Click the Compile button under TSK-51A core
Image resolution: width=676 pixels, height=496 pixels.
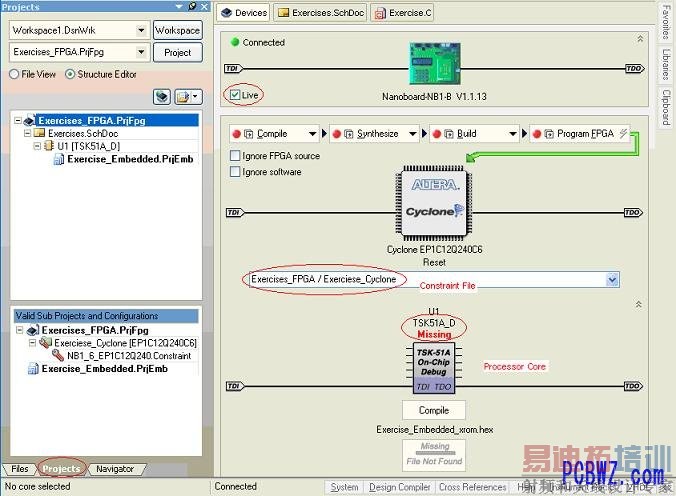[434, 410]
